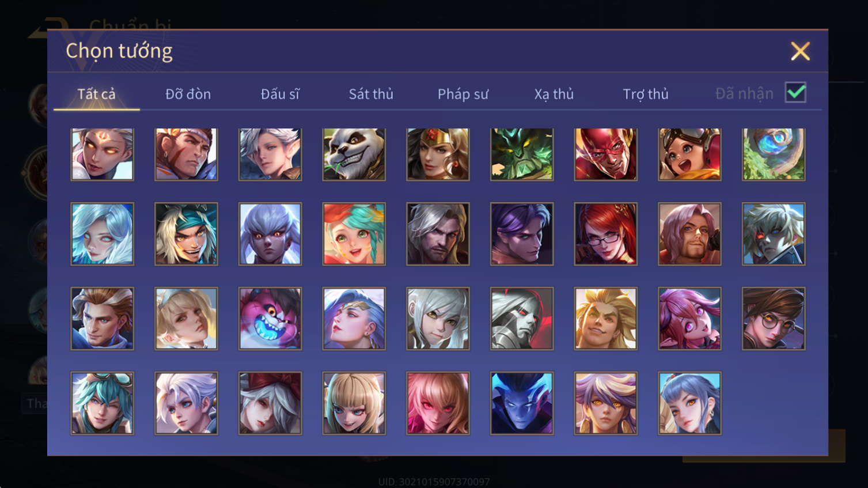The width and height of the screenshot is (868, 488).
Task: Choose the pink Cheshire cat hero
Action: [x=270, y=319]
